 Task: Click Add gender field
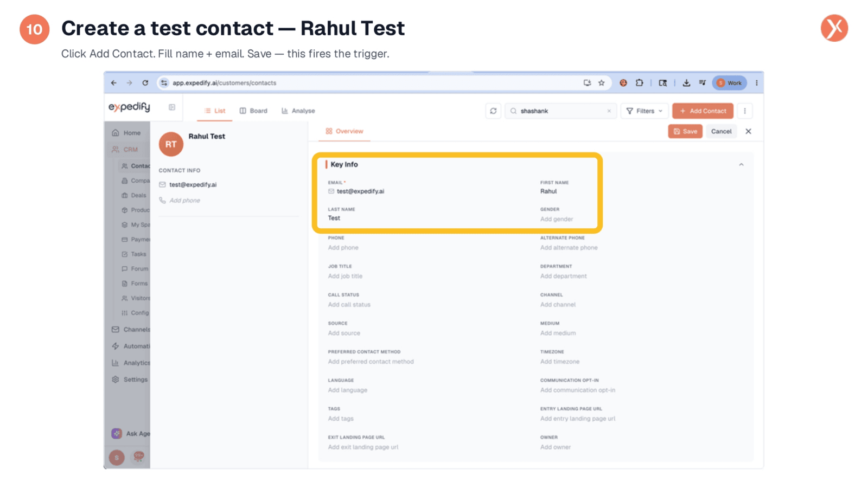[557, 219]
